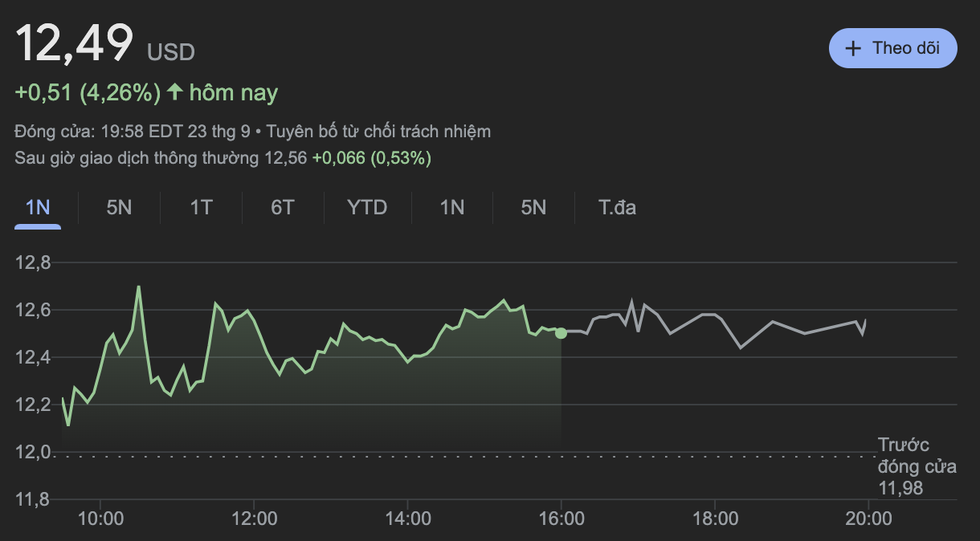Click the USD currency label
The height and width of the screenshot is (541, 980).
[x=170, y=53]
